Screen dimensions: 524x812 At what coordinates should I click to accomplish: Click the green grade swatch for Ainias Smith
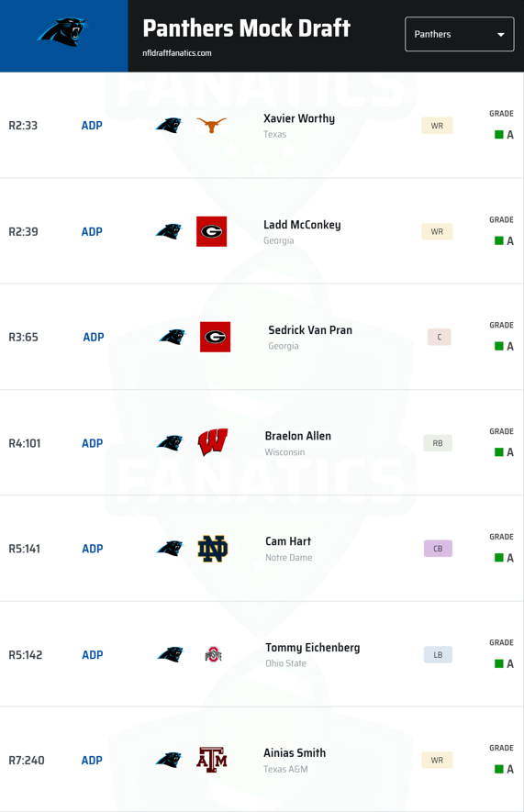tap(499, 769)
